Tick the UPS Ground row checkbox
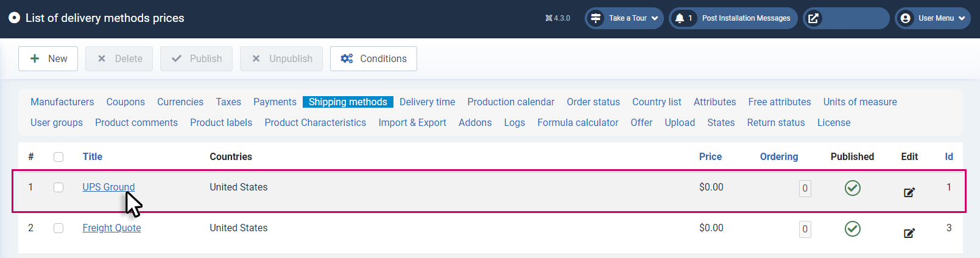 [x=58, y=187]
